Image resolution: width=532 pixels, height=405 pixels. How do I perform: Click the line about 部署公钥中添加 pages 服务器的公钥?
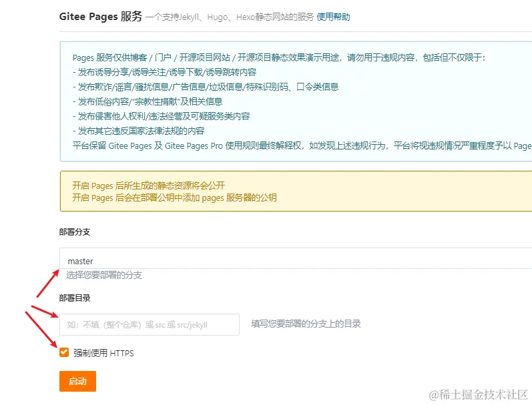tap(174, 197)
